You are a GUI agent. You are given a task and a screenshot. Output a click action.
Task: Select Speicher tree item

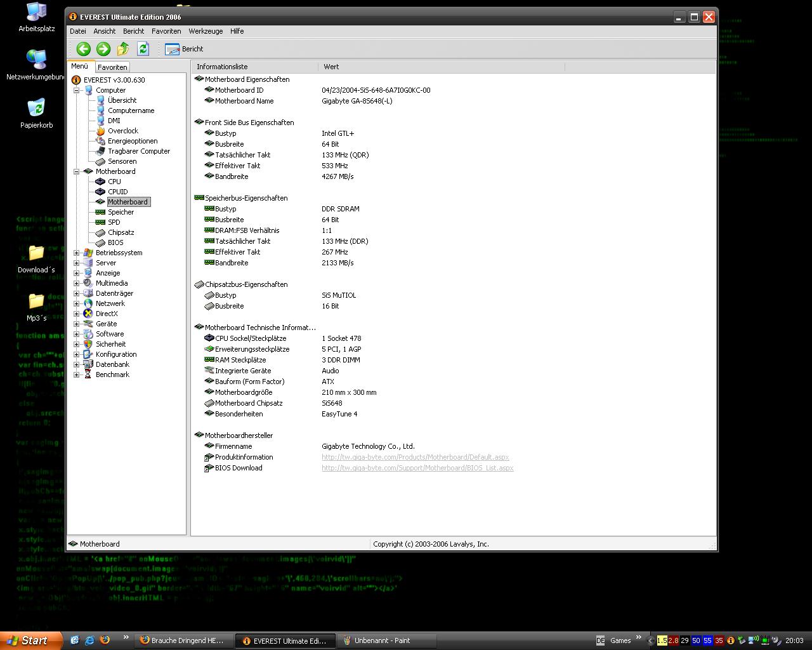point(121,212)
